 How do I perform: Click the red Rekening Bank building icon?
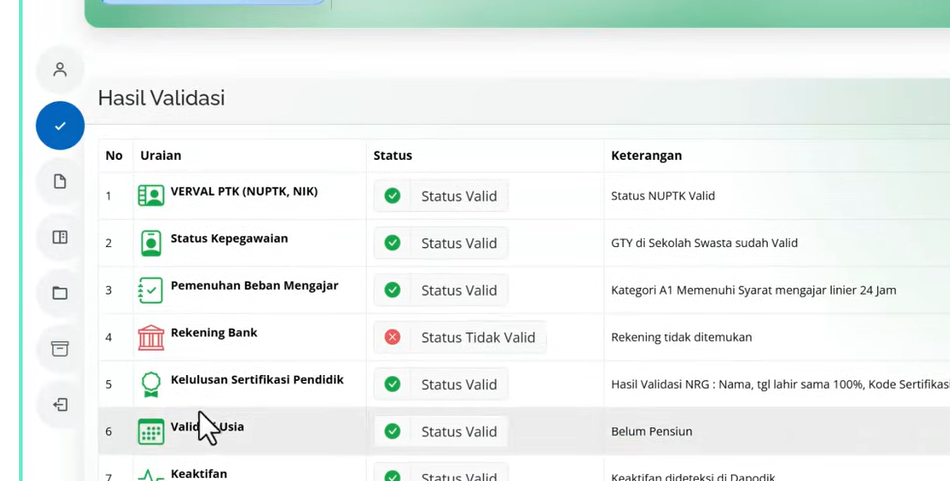click(151, 337)
